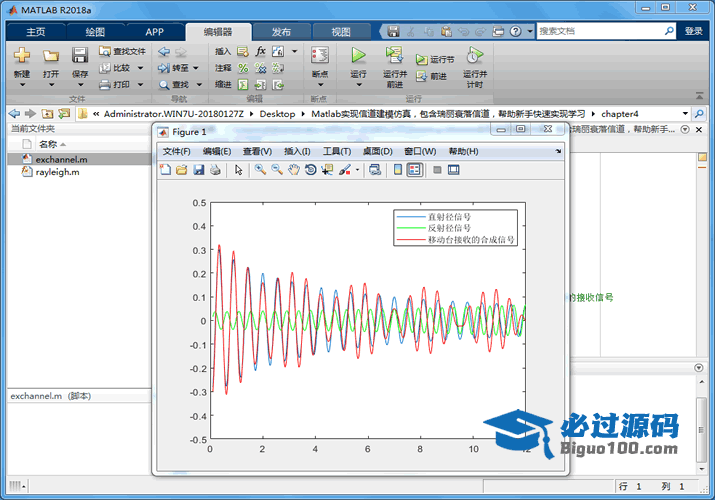Click the Print Figure icon
This screenshot has height=500, width=715.
[215, 170]
